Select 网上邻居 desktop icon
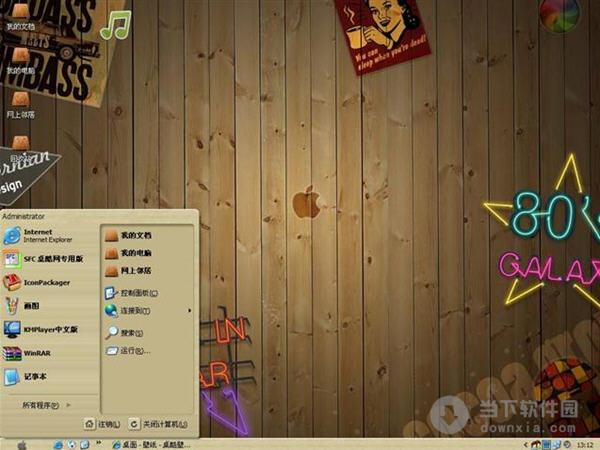 (x=21, y=105)
